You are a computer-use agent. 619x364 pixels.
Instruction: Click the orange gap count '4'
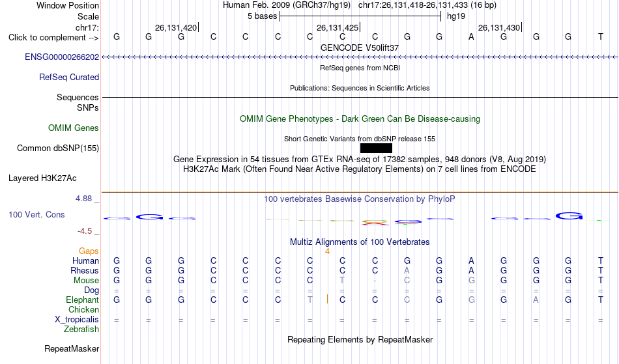pos(327,251)
